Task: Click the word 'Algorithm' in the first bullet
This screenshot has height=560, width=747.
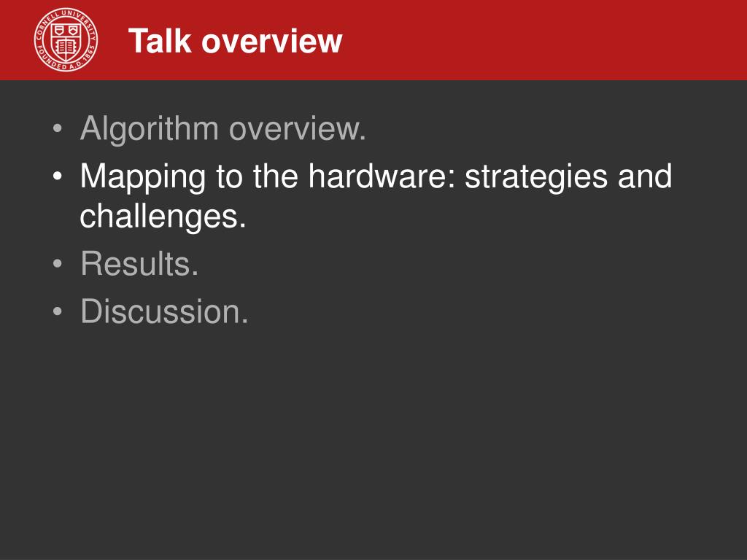Action: pos(150,128)
